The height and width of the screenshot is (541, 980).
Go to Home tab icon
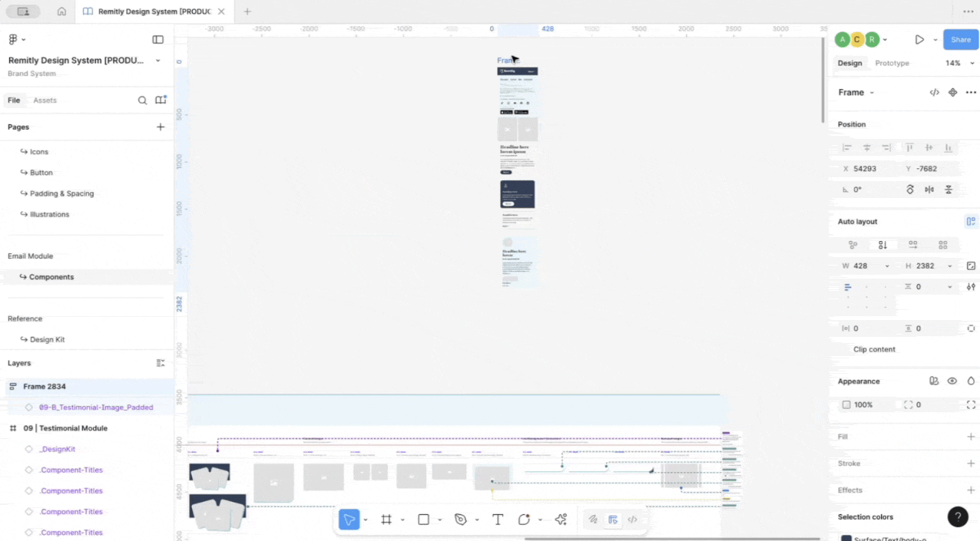[x=61, y=12]
